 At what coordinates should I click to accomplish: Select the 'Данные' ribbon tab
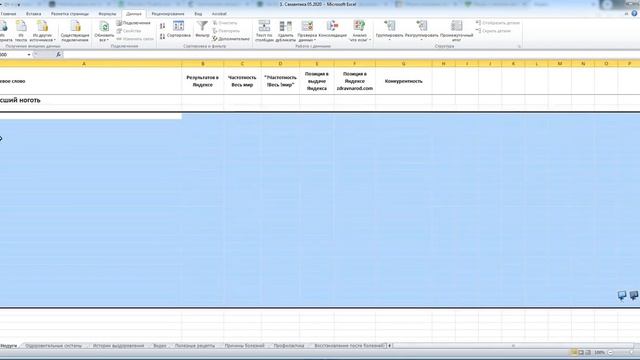coord(133,14)
